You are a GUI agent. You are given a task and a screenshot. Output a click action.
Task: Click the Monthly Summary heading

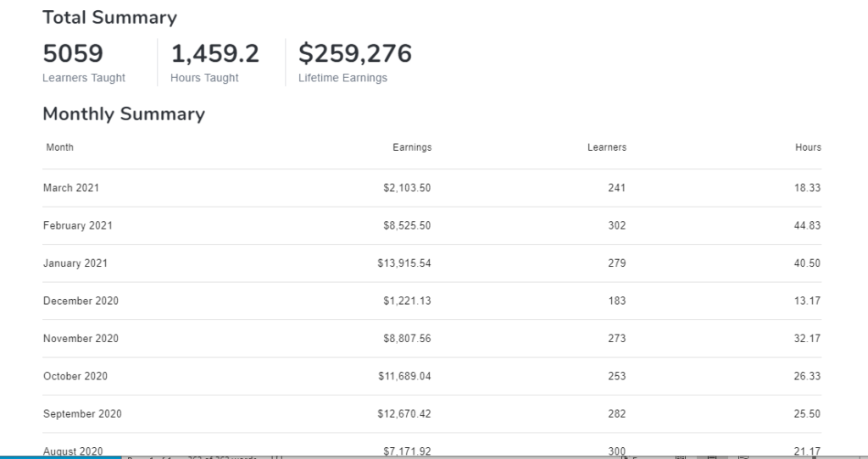pyautogui.click(x=124, y=114)
